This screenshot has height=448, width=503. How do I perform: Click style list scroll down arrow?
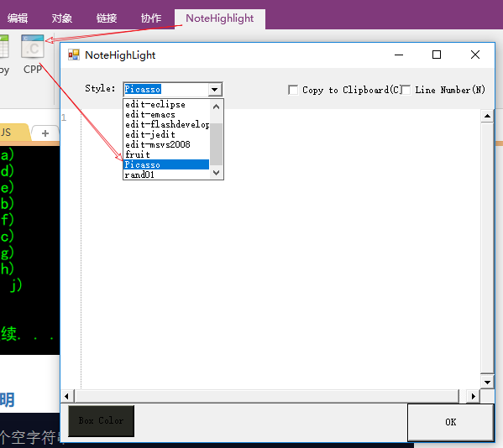point(216,173)
